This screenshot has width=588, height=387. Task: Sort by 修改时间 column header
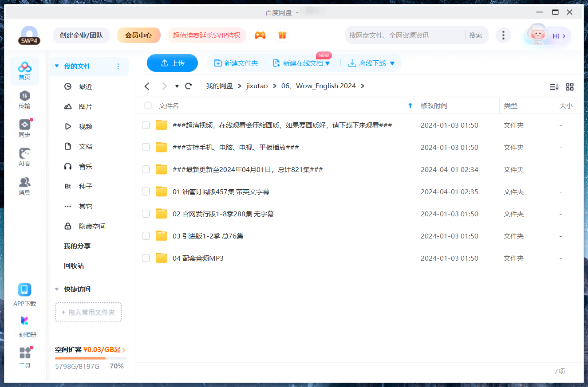[434, 106]
